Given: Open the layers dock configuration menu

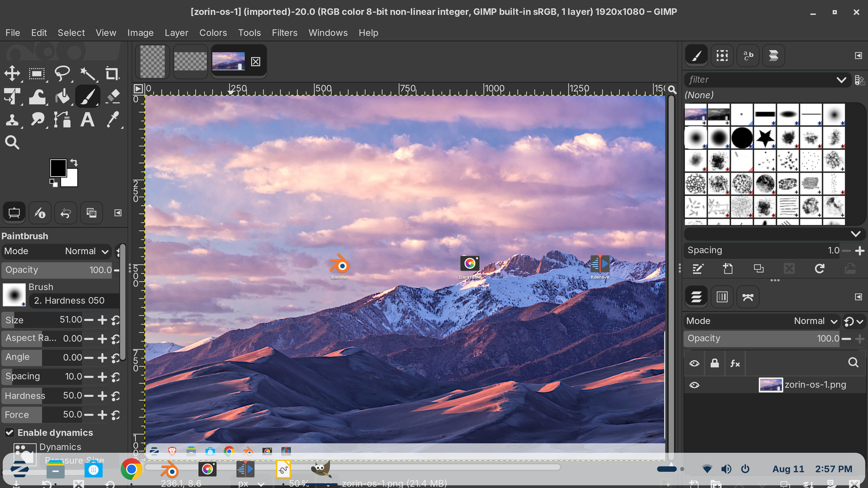Looking at the screenshot, I should [x=859, y=297].
